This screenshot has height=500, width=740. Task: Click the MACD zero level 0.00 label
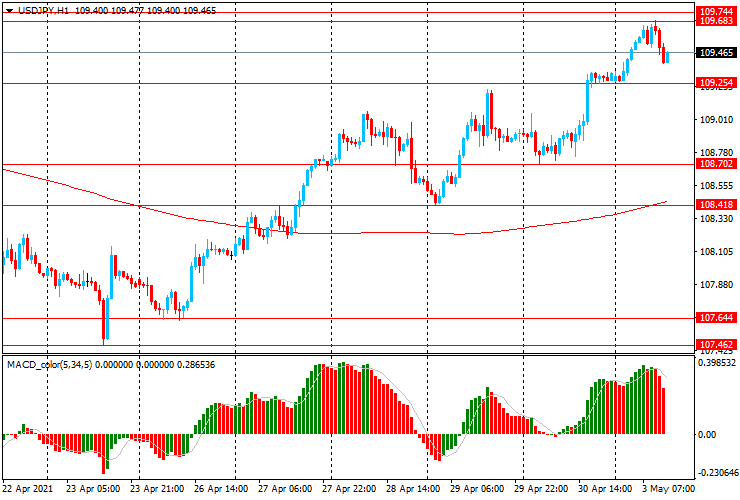(x=706, y=434)
